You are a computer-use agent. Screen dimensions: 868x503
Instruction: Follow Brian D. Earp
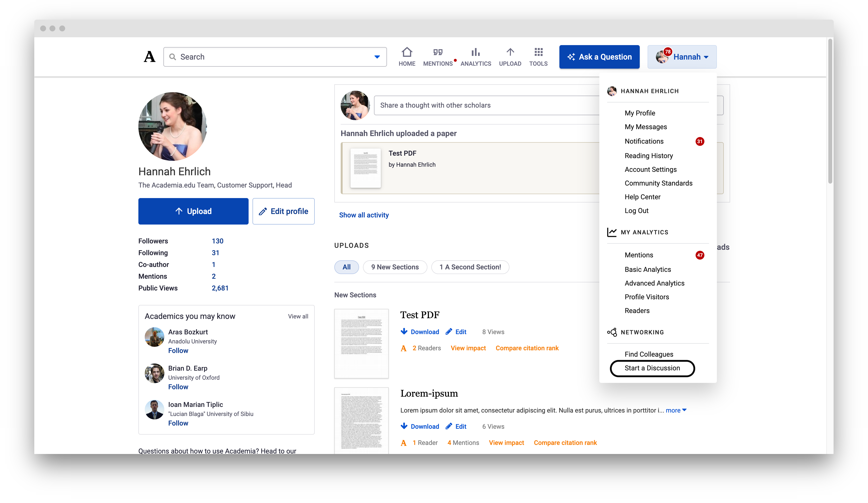[178, 387]
